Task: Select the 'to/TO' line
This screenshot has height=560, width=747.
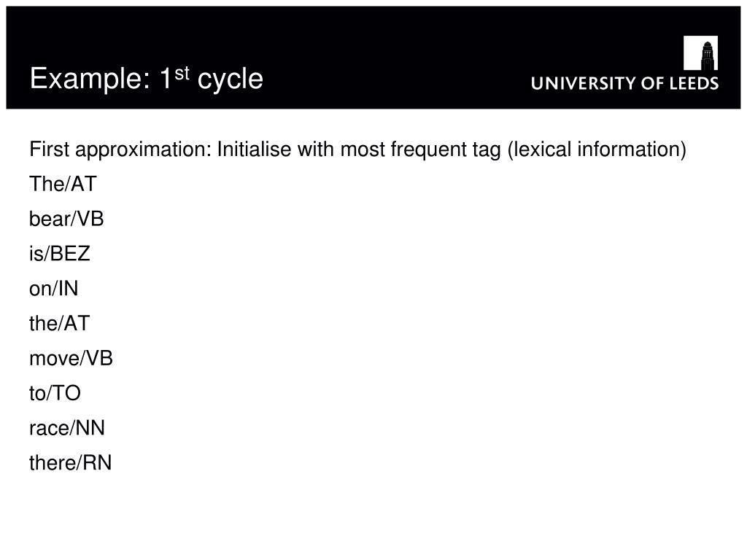Action: point(55,393)
